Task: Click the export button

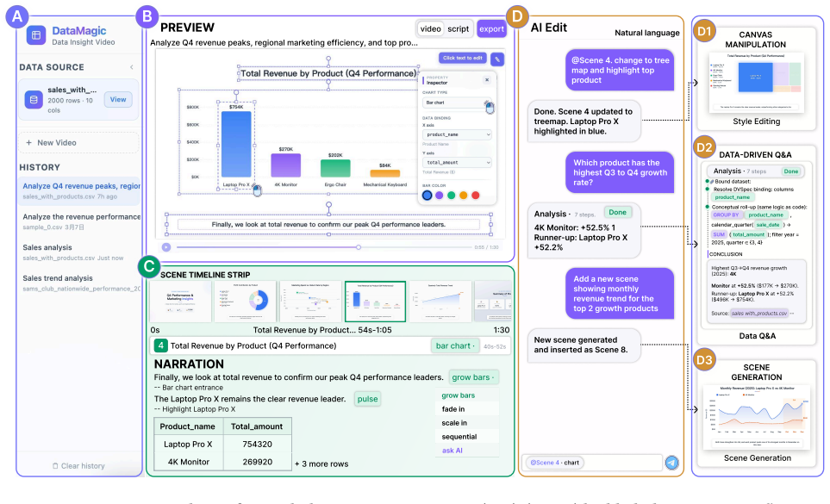Action: [492, 29]
